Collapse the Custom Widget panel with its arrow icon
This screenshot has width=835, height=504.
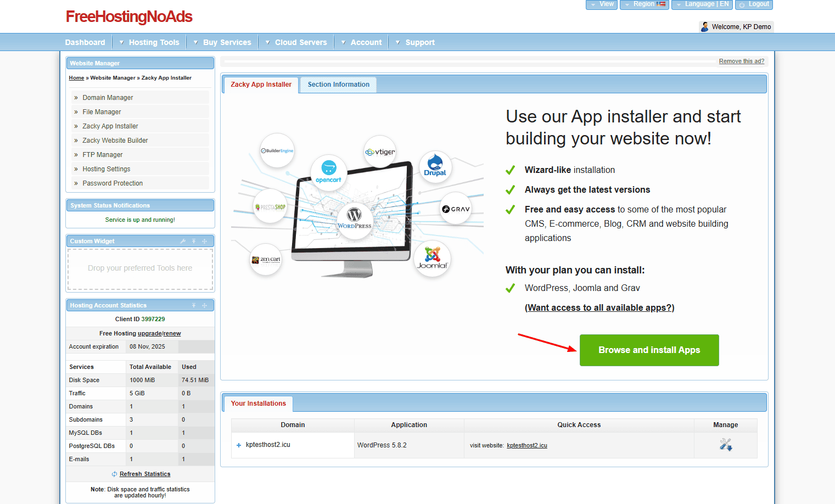pyautogui.click(x=194, y=241)
